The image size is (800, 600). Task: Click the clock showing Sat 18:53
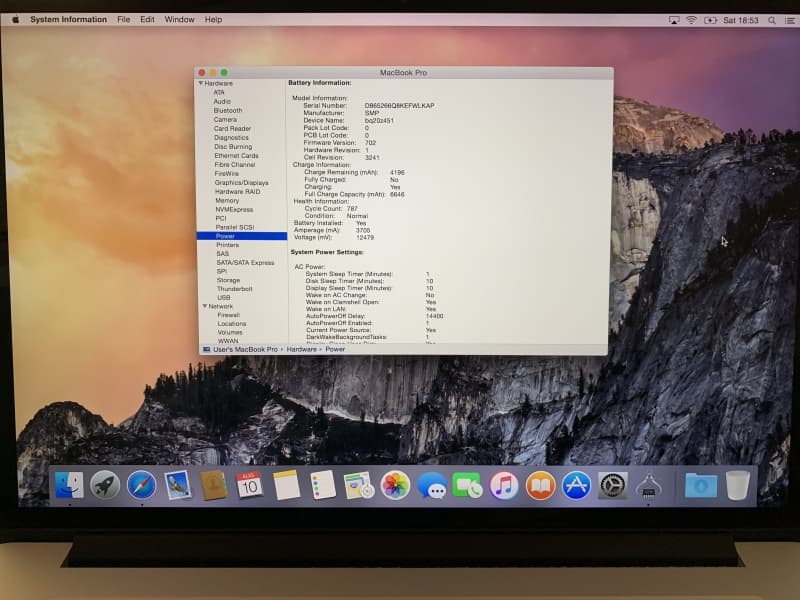741,20
